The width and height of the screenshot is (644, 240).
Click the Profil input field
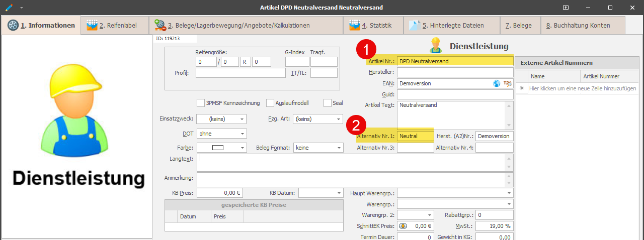pyautogui.click(x=240, y=73)
